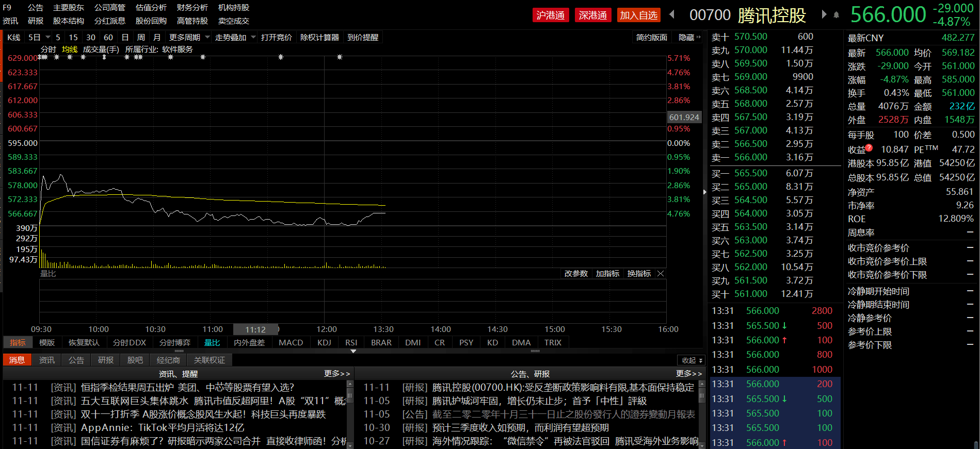The image size is (980, 449).
Task: Click the scroll-down arrow of the 公告研报 list
Action: point(701,445)
